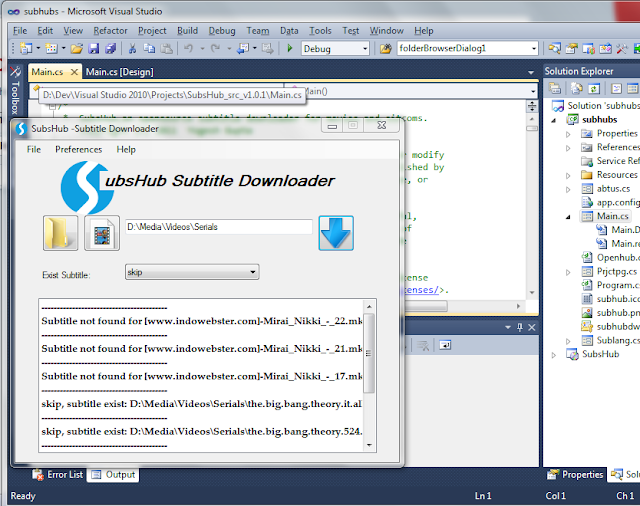This screenshot has height=506, width=640.
Task: Click the Paste clipboard icon
Action: pos(166,49)
